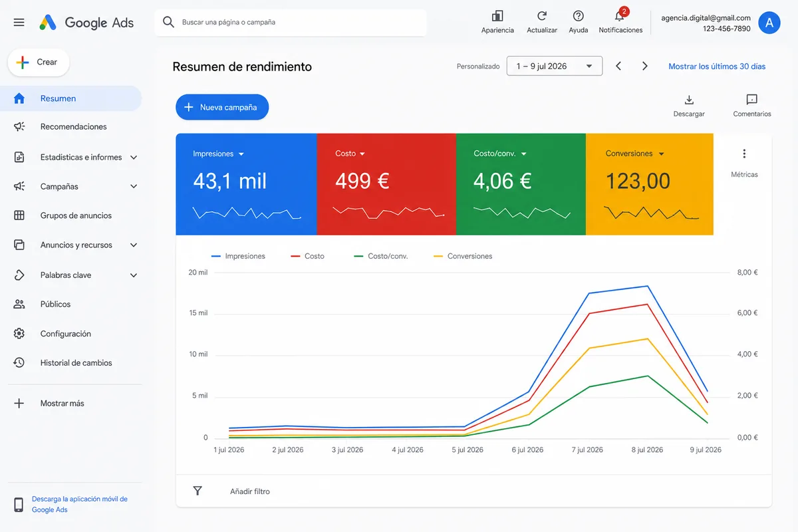Open the Impresiones metric dropdown
The height and width of the screenshot is (532, 798).
pos(241,154)
